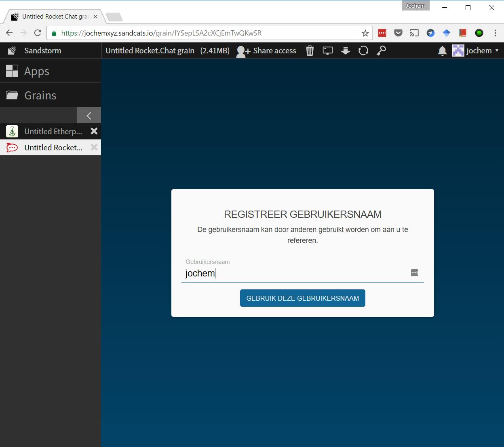The height and width of the screenshot is (447, 504).
Task: Open the Chrome three-dot menu
Action: tap(495, 33)
